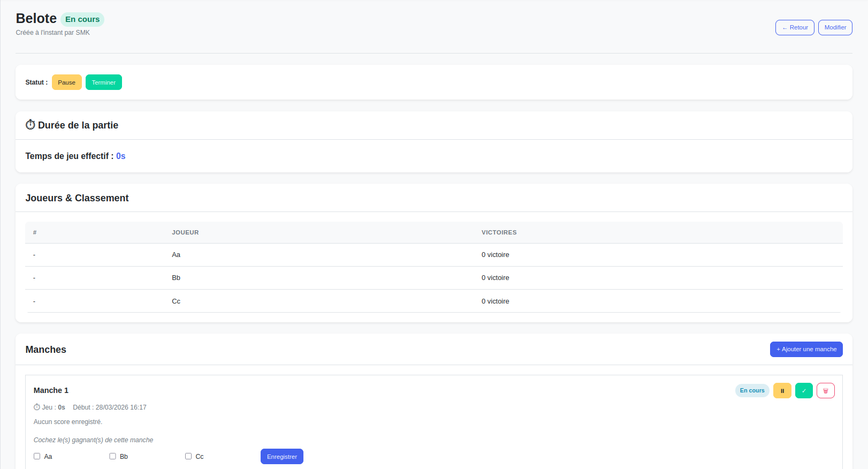The height and width of the screenshot is (469, 868).
Task: Click the Manche 1 title
Action: click(51, 390)
